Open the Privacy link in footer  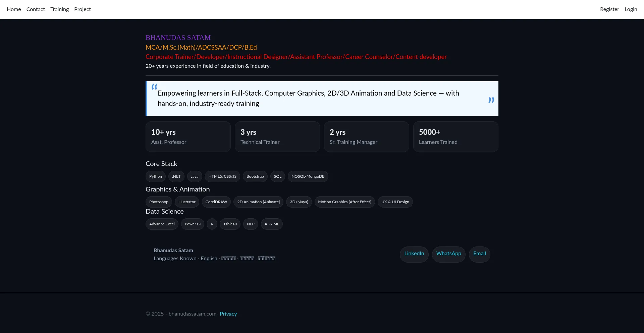coord(228,314)
